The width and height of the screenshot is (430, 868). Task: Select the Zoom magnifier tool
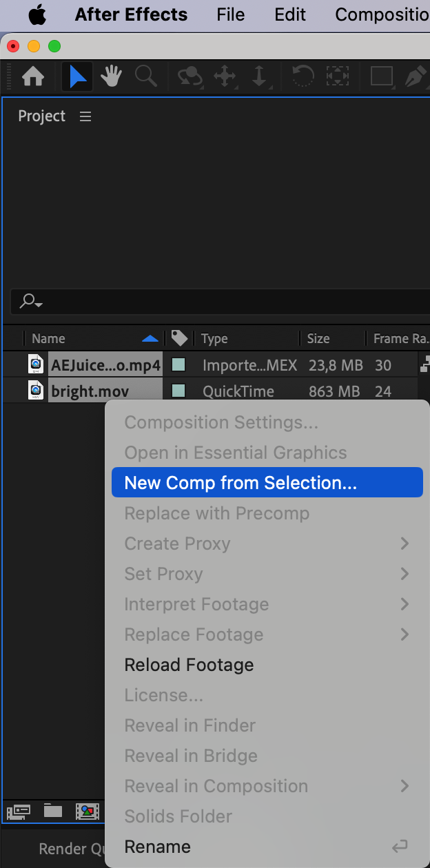(145, 76)
